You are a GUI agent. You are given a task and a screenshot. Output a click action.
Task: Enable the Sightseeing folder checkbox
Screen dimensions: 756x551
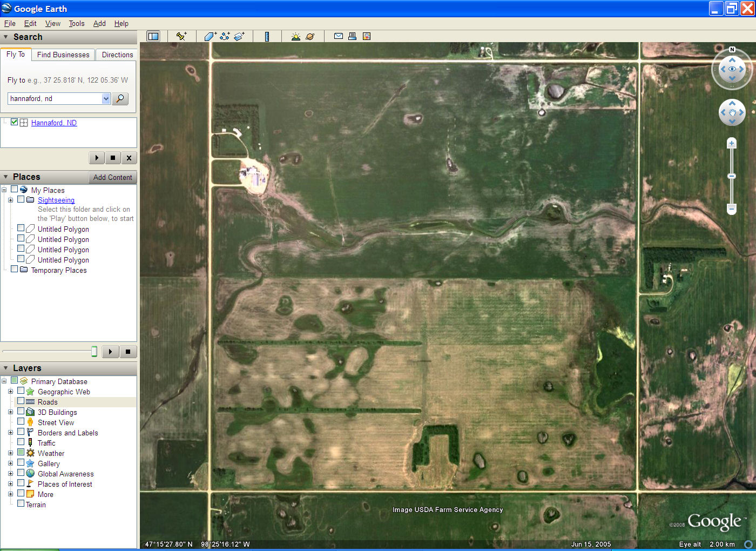(x=21, y=199)
